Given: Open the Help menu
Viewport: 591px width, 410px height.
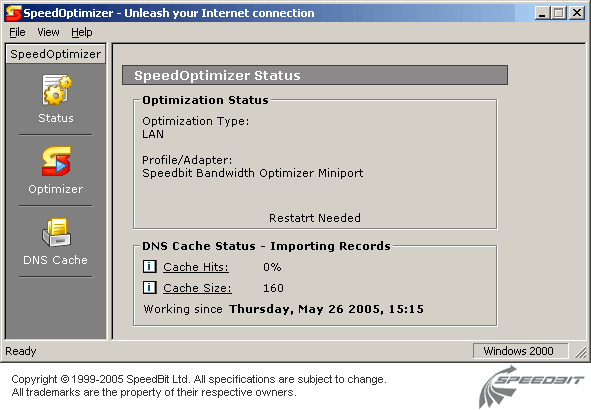Looking at the screenshot, I should pos(82,32).
